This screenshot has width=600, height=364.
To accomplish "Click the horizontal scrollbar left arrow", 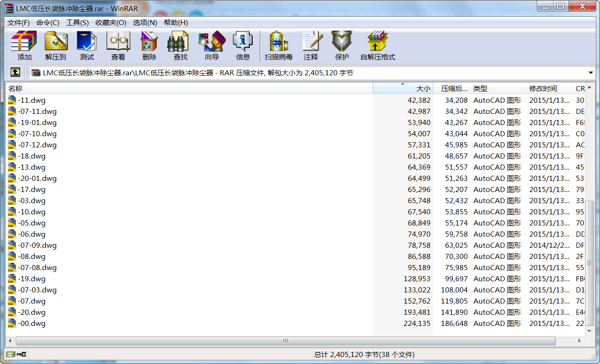I will [10, 341].
